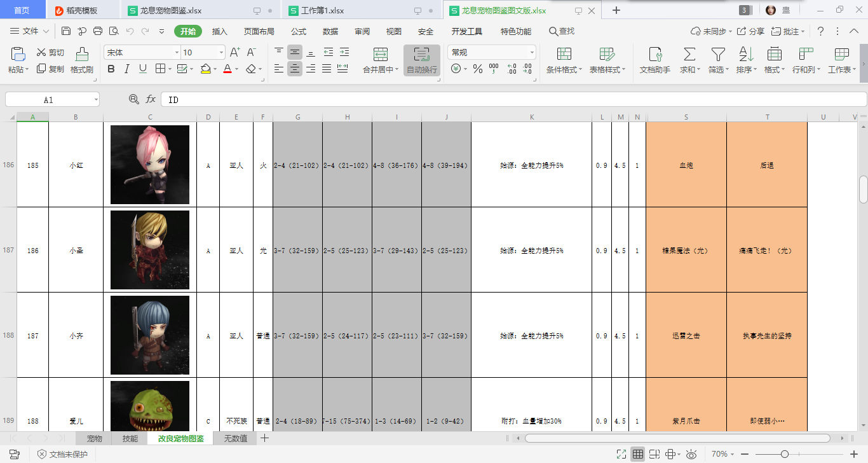Open the document assistant (文档助手)
Image resolution: width=868 pixels, height=463 pixels.
[654, 60]
